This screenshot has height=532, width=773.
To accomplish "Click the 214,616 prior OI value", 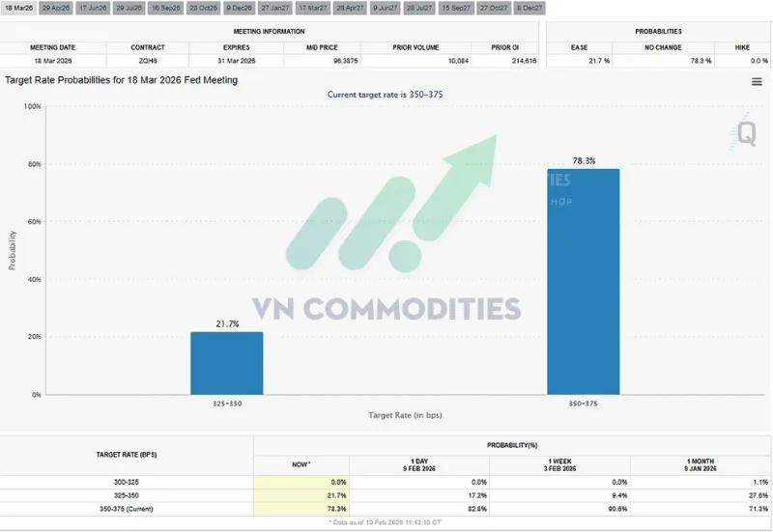I will point(524,61).
